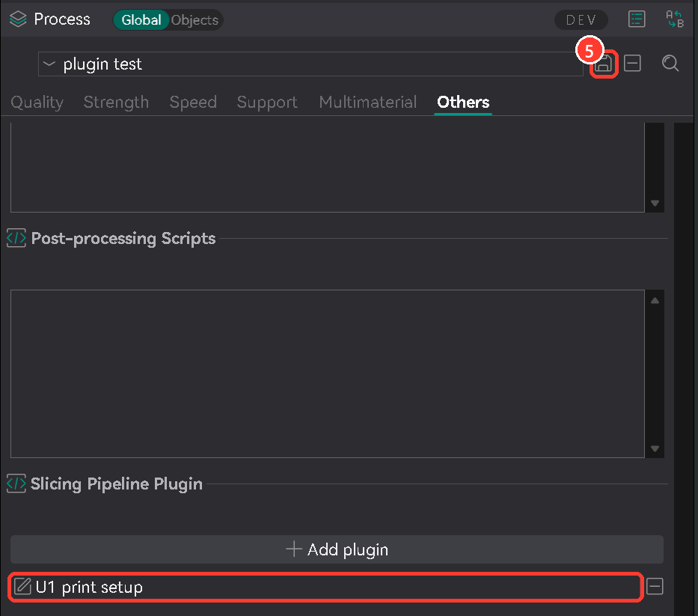Toggle the DEV mode switch

(581, 20)
